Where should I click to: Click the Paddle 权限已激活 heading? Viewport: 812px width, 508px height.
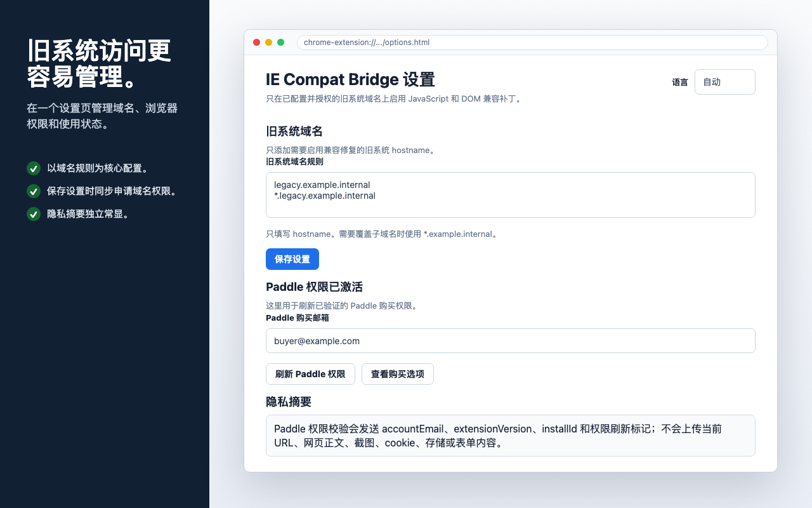tap(314, 287)
